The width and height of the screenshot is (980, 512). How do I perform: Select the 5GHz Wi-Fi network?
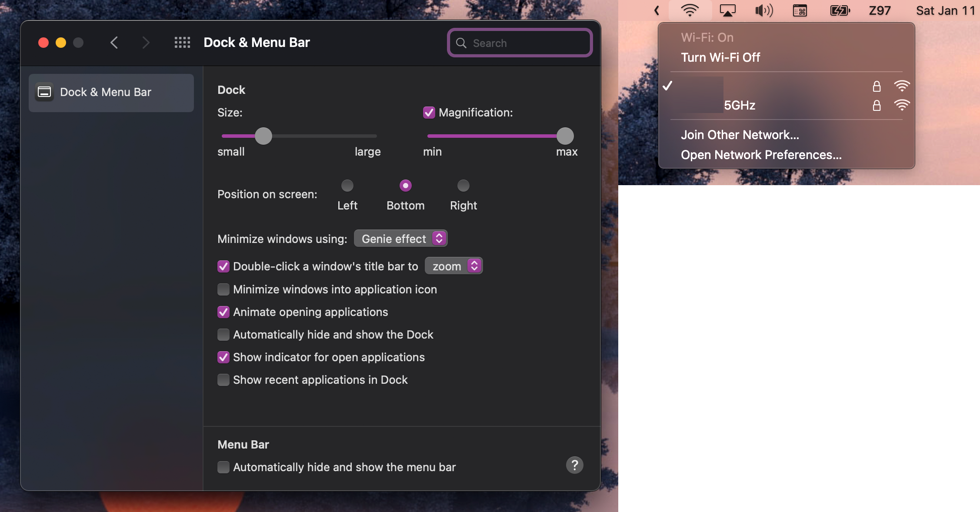tap(739, 105)
